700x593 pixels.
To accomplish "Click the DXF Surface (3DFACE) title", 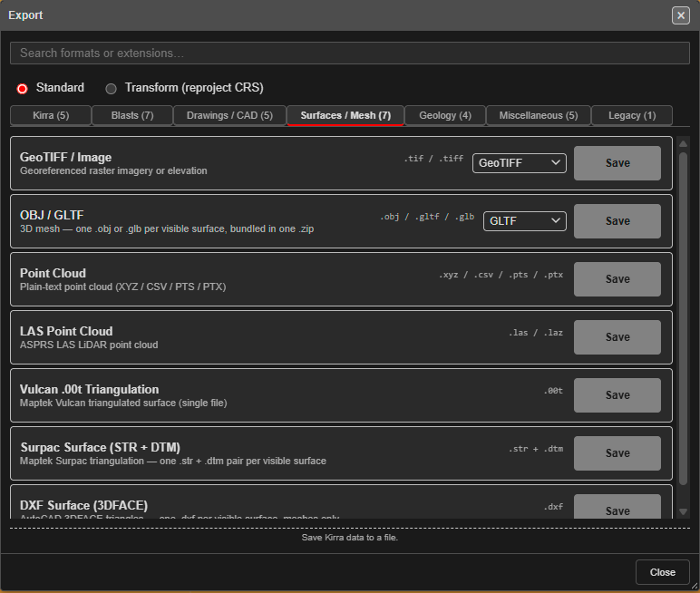I will click(84, 505).
